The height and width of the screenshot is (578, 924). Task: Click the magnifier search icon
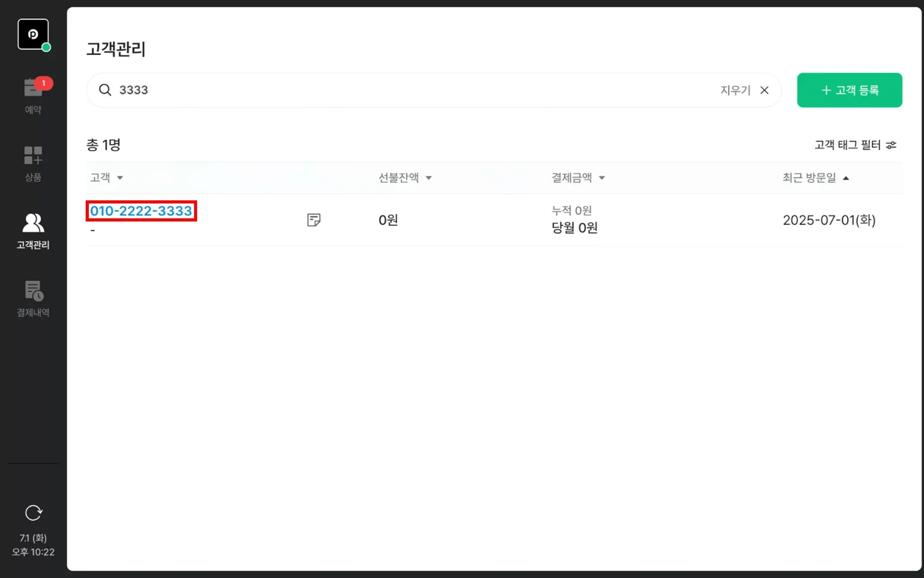(x=105, y=90)
